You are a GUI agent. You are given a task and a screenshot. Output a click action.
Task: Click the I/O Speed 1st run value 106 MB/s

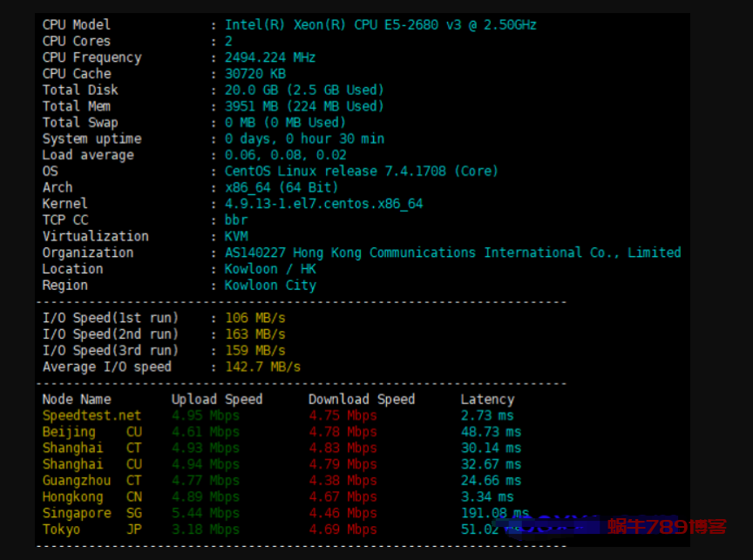(254, 318)
